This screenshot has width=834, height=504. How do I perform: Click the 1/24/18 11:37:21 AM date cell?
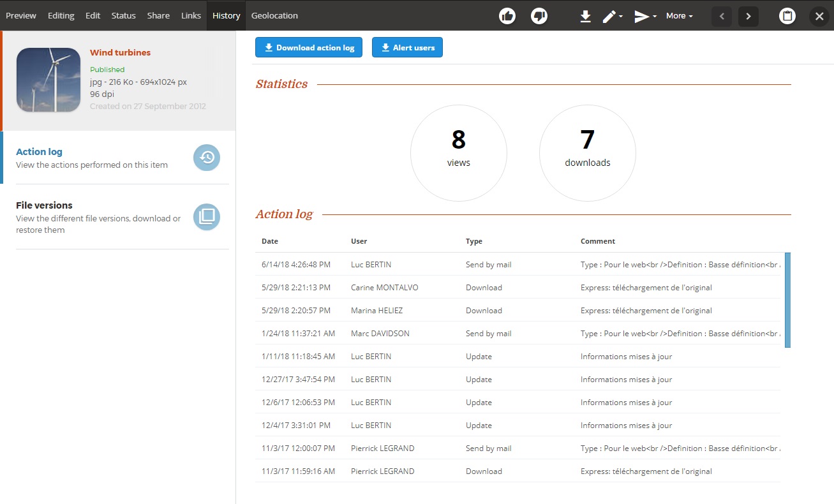click(299, 334)
